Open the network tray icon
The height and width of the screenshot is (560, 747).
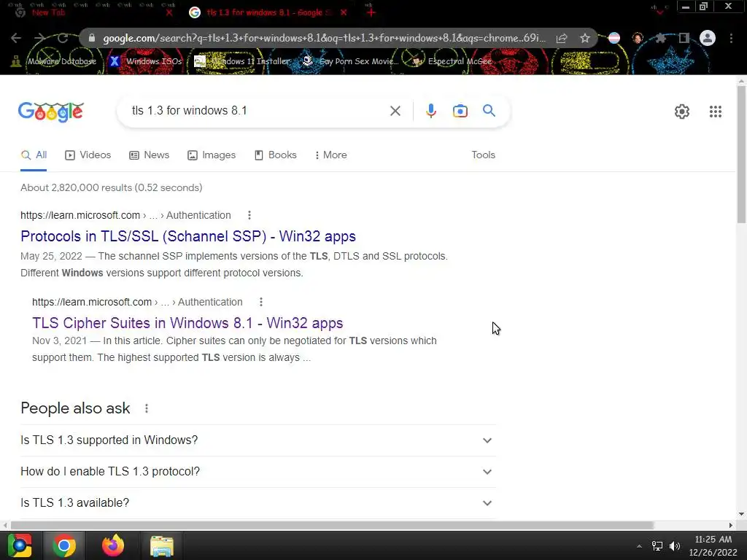coord(657,546)
